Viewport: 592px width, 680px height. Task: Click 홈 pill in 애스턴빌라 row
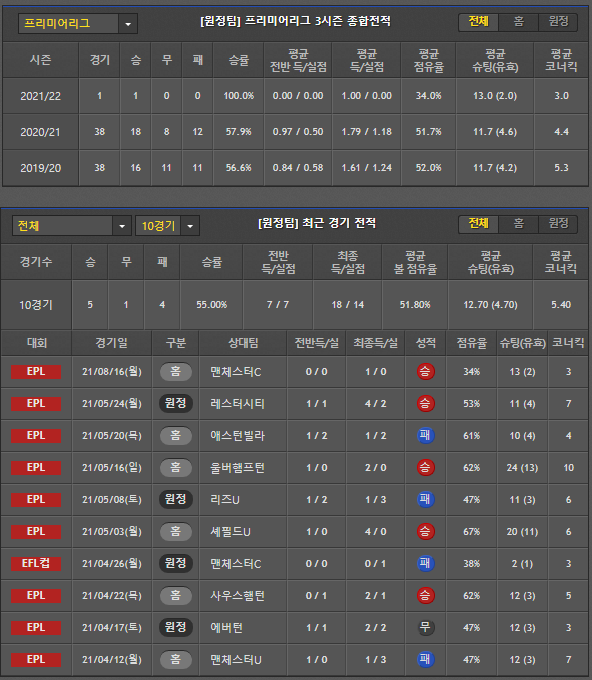pyautogui.click(x=176, y=435)
